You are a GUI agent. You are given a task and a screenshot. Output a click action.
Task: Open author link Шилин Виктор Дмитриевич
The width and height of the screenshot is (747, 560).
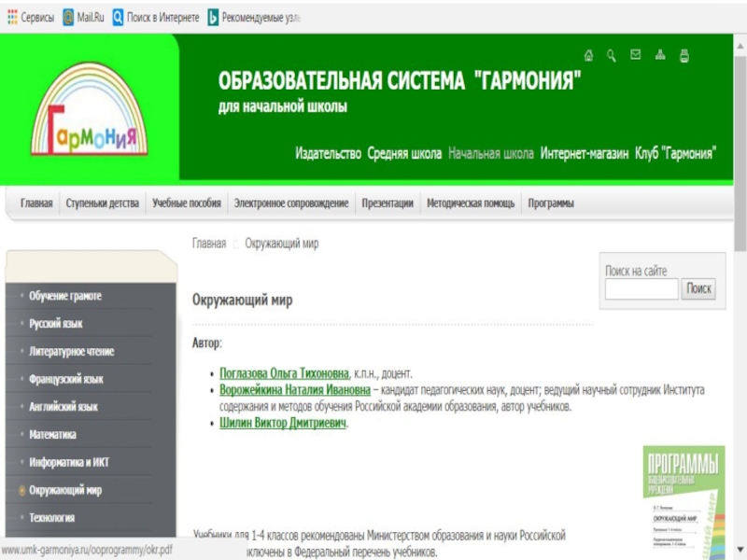(x=283, y=423)
